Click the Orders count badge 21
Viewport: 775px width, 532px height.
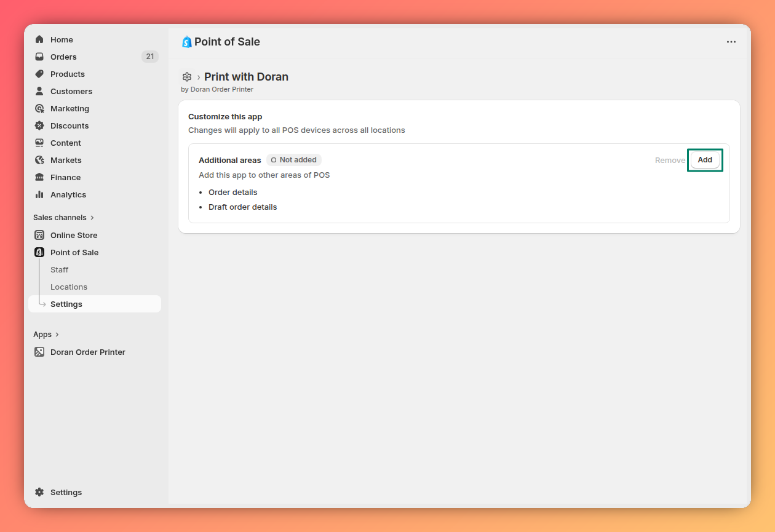(x=150, y=57)
